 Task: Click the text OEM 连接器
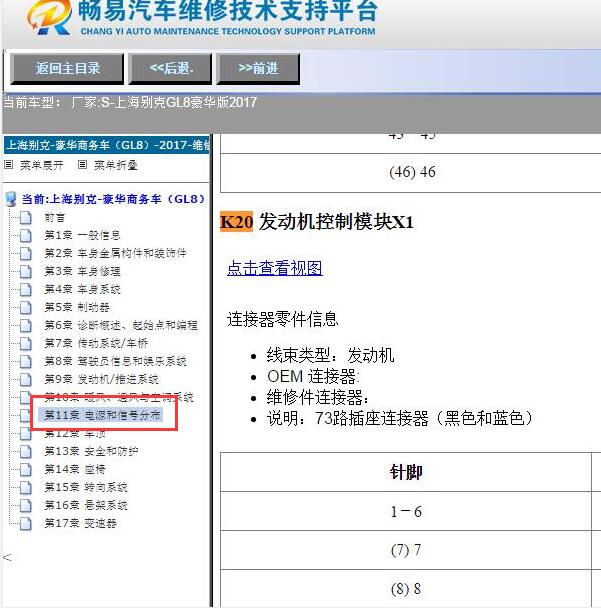tap(314, 377)
